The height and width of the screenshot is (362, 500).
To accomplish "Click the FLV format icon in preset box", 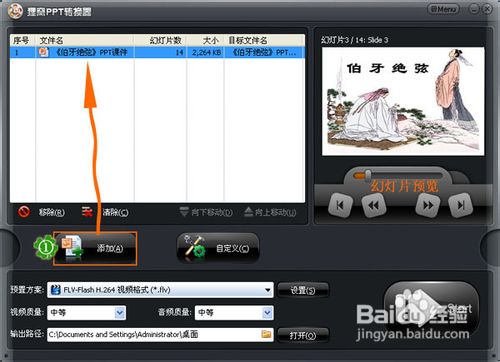I will tap(55, 290).
